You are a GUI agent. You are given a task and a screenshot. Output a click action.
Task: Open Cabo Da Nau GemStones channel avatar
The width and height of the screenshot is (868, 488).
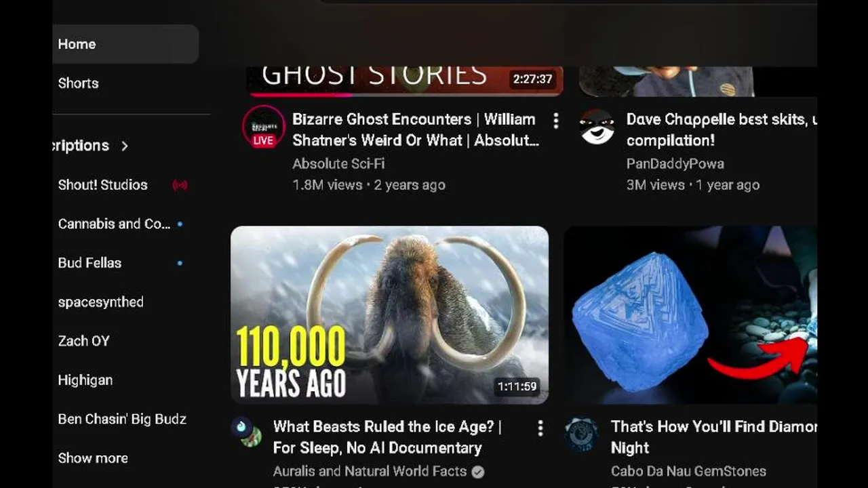582,434
